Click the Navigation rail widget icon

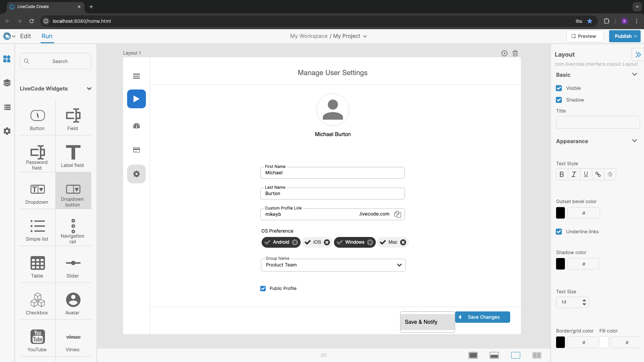[73, 226]
